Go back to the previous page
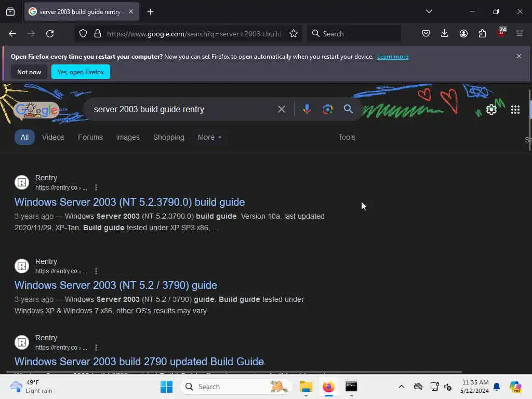The height and width of the screenshot is (399, 532). (x=12, y=34)
